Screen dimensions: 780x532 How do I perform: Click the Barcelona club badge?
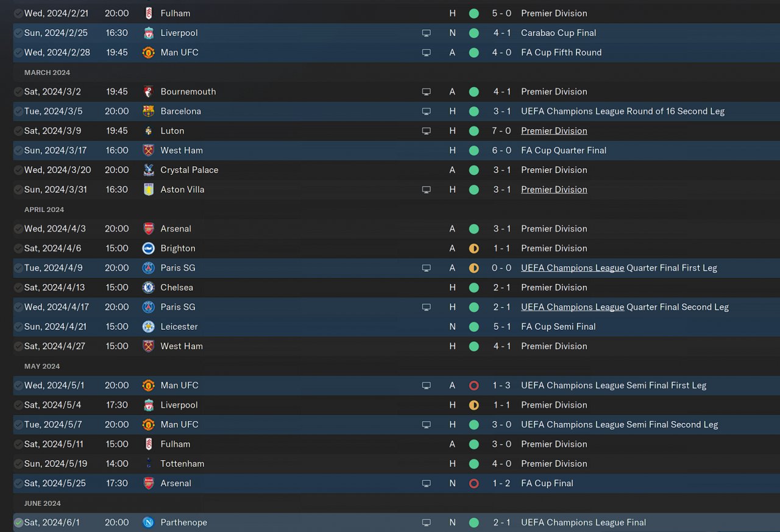(x=148, y=111)
